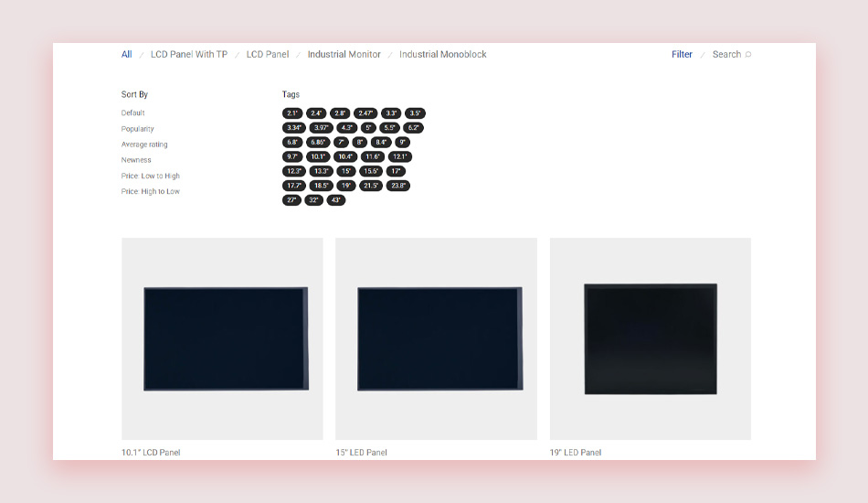
Task: Filter by the 3.97" tag
Action: (321, 127)
